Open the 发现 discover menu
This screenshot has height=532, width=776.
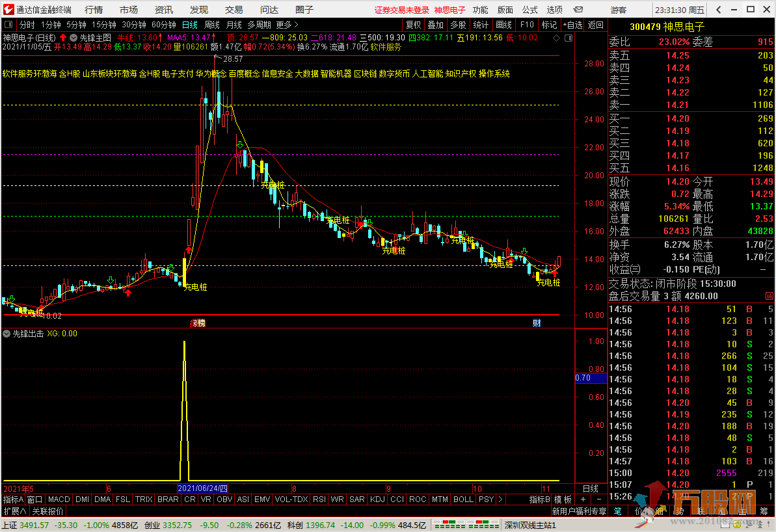coord(199,9)
